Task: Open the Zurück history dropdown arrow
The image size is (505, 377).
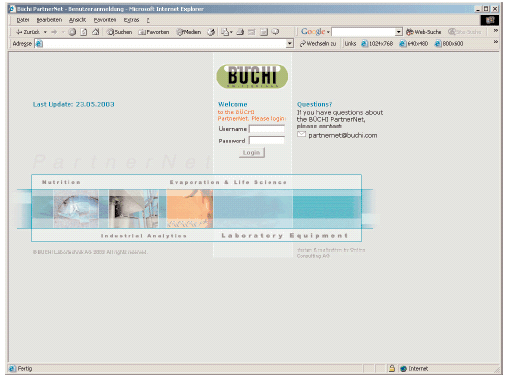Action: [45, 32]
